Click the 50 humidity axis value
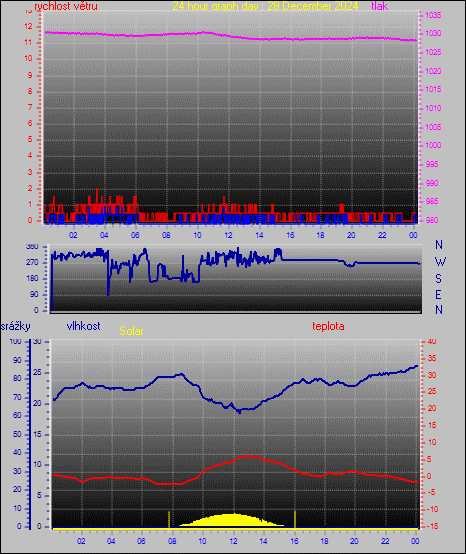This screenshot has width=466, height=554. point(17,434)
